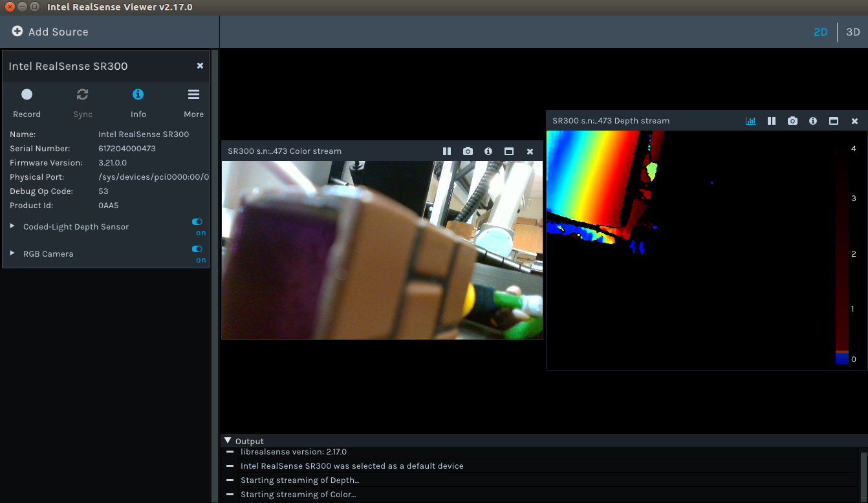868x503 pixels.
Task: Maximize the RealSense Viewer window
Action: [35, 7]
